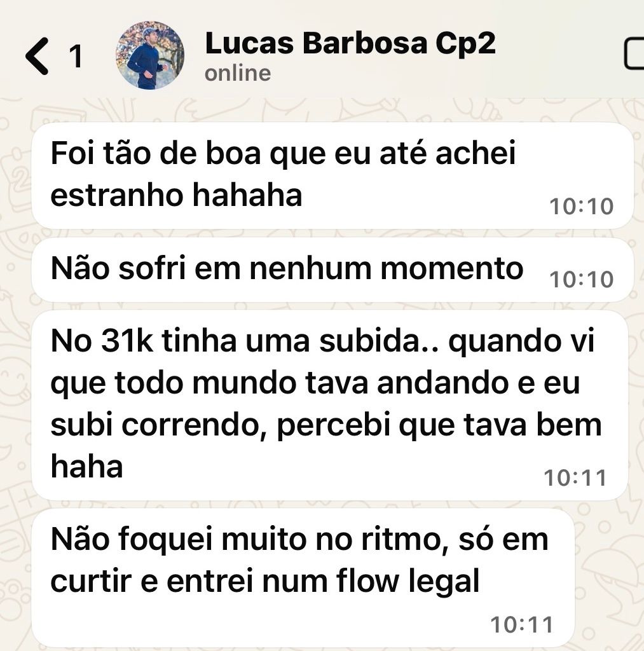
Task: Tap the unread chats count 1
Action: pos(76,57)
